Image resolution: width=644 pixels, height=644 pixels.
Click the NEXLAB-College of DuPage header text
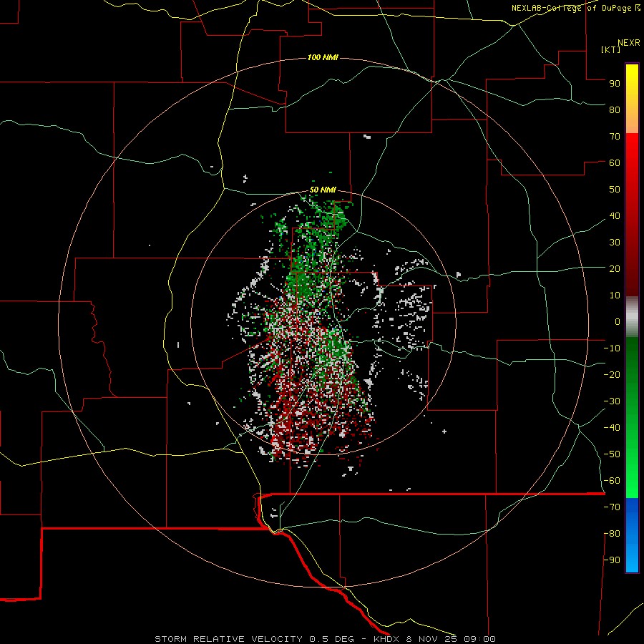[575, 8]
